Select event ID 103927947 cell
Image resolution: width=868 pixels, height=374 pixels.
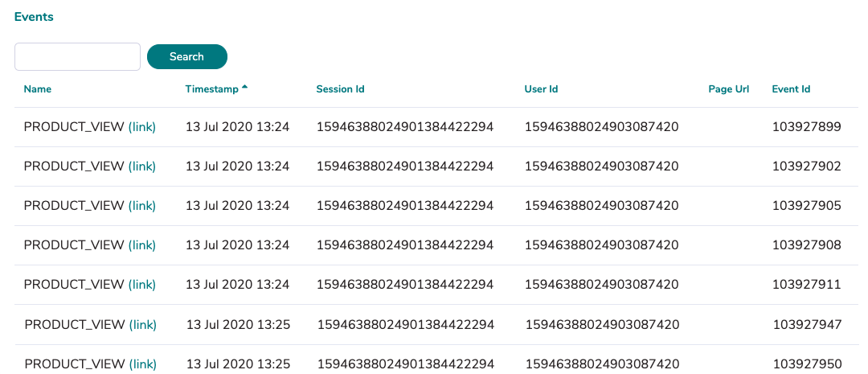click(x=807, y=325)
